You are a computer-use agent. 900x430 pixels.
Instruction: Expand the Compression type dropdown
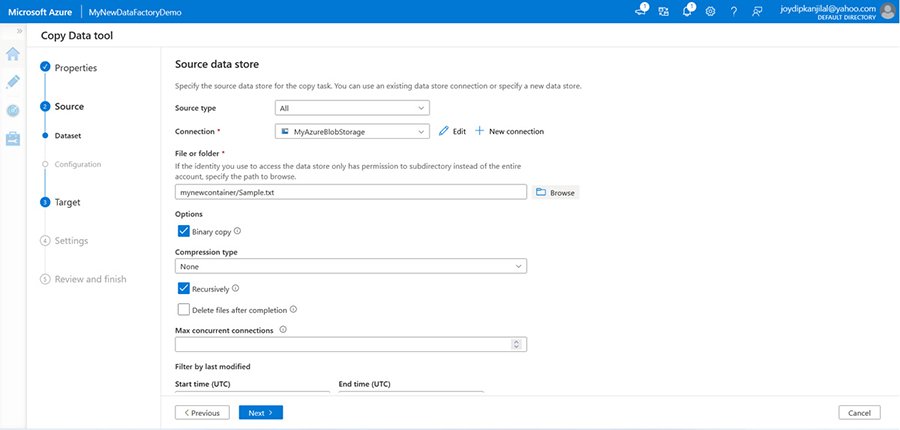[351, 267]
